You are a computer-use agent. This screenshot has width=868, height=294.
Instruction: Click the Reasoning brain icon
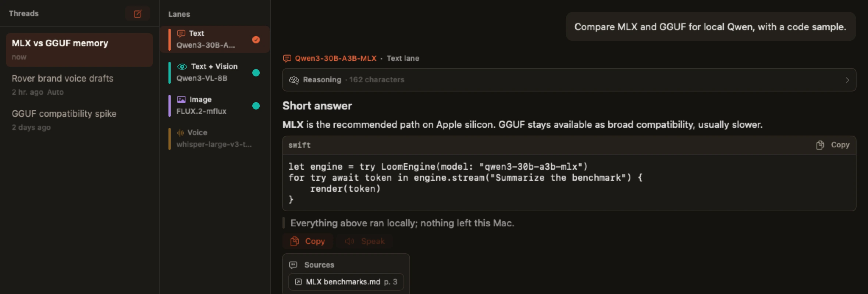[x=294, y=80]
